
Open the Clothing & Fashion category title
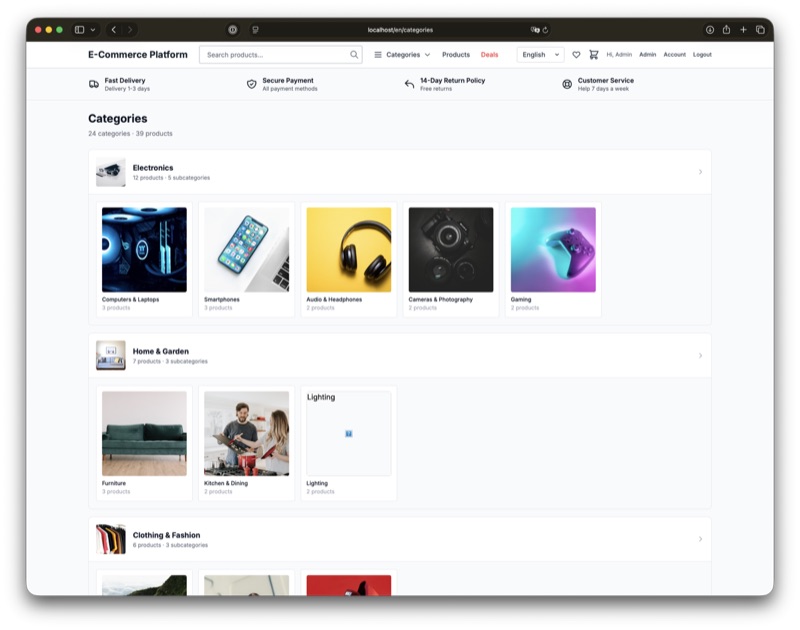pos(166,535)
